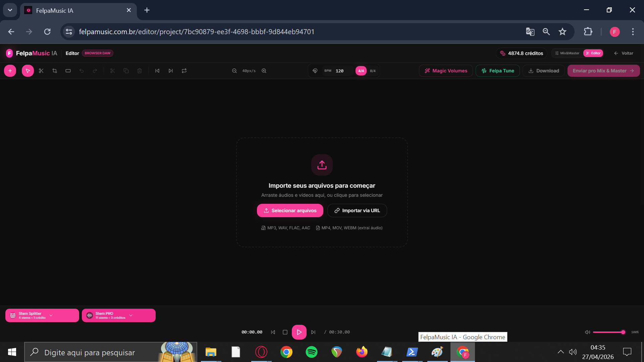Screen dimensions: 644x362
Task: Delete selection with the trash icon
Action: click(140, 71)
